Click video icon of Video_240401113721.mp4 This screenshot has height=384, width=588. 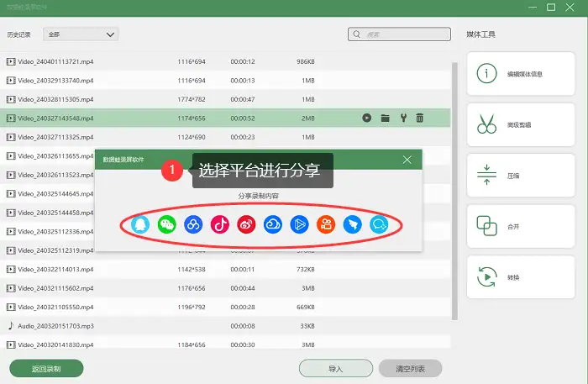pyautogui.click(x=11, y=61)
